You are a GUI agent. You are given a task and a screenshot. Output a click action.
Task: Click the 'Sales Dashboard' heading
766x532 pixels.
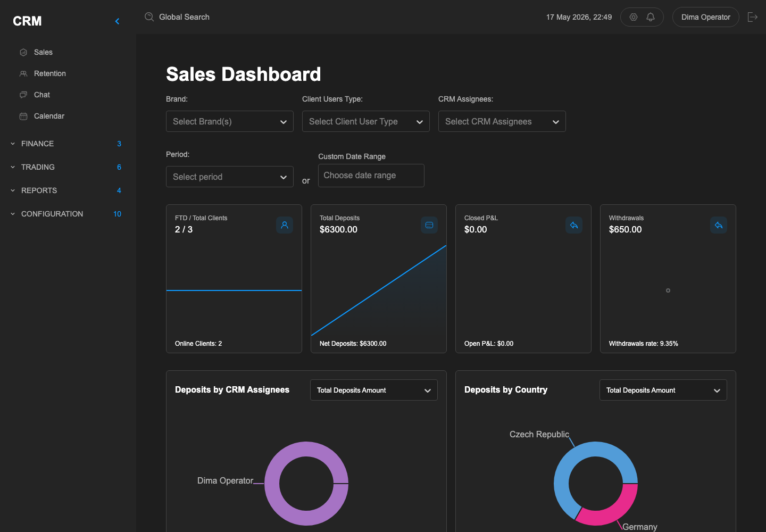tap(244, 74)
